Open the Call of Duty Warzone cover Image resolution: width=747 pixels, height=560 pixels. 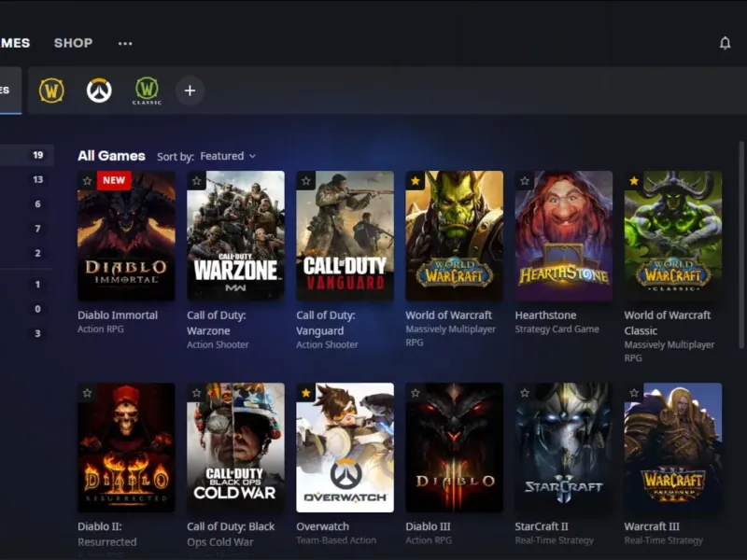coord(236,236)
